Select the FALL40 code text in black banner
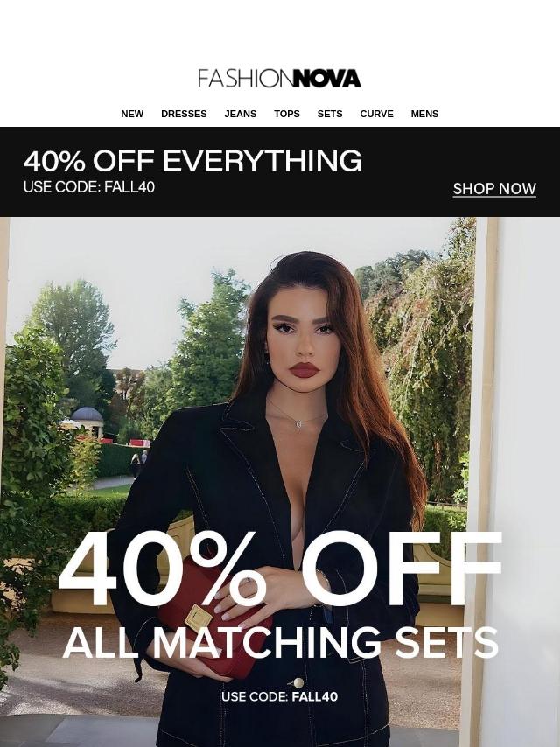This screenshot has height=747, width=560. (x=129, y=187)
